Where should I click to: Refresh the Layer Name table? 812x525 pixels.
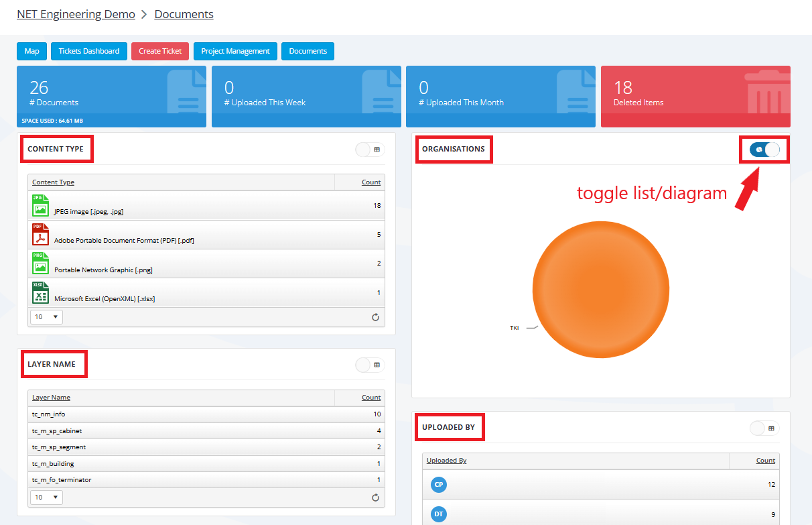pos(375,498)
